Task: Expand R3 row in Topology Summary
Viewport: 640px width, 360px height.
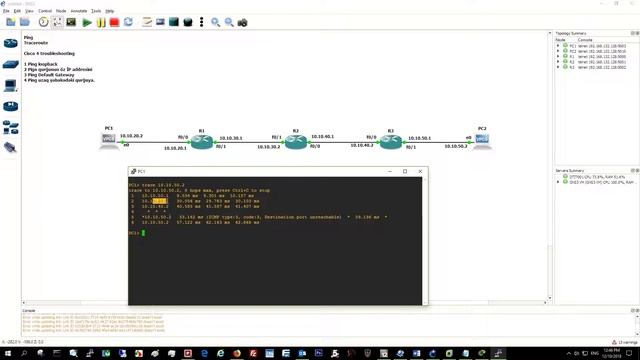Action: [x=558, y=67]
